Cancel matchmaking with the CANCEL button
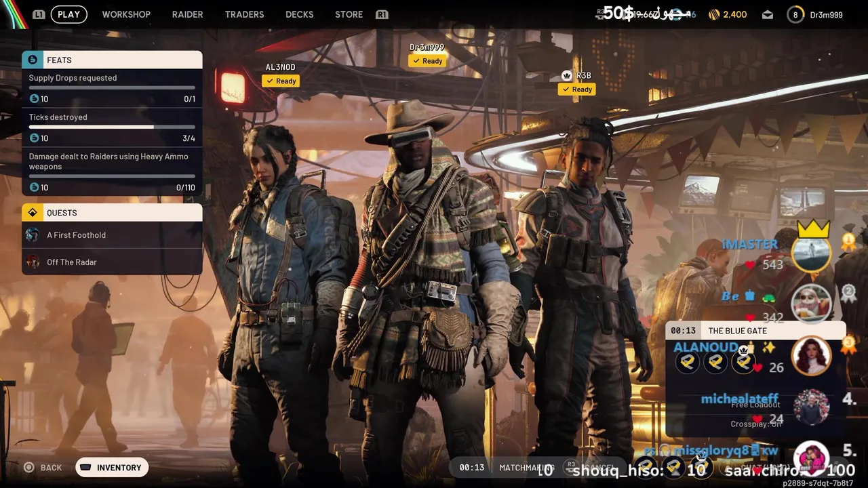 (x=590, y=467)
